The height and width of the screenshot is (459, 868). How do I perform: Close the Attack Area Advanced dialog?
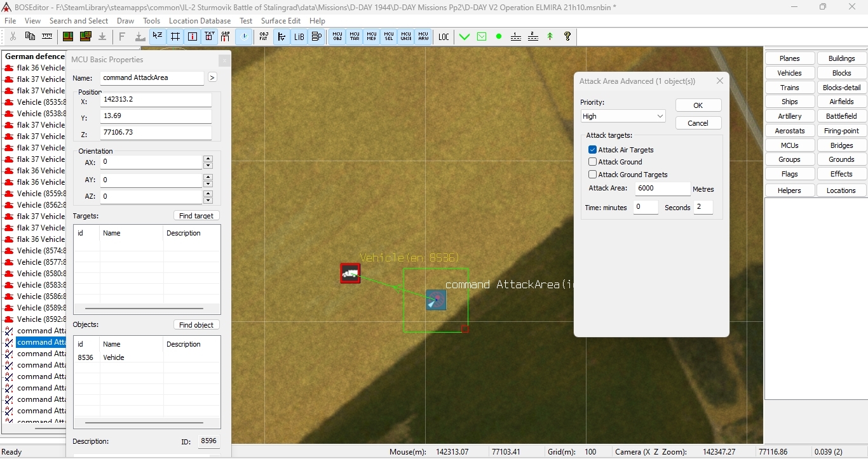pyautogui.click(x=719, y=81)
